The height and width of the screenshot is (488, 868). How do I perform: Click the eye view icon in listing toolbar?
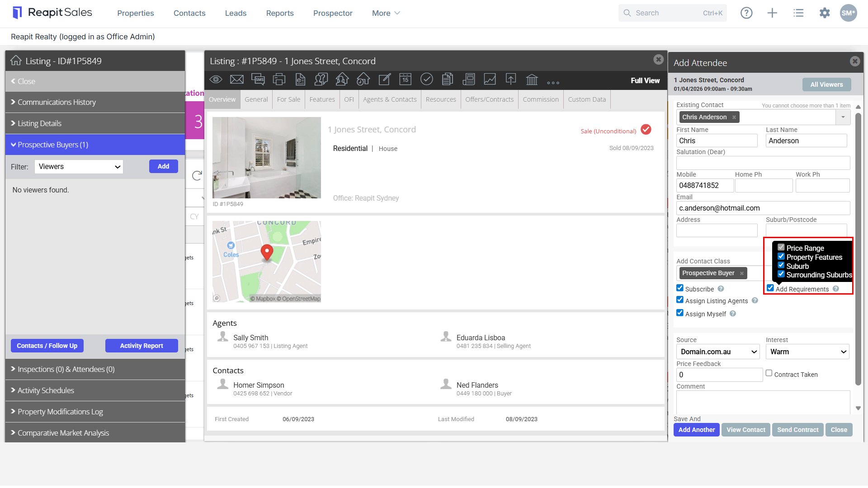(216, 80)
